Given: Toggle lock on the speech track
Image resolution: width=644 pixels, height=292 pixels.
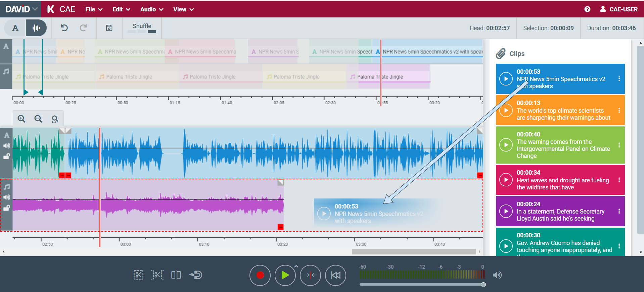Looking at the screenshot, I should point(7,156).
